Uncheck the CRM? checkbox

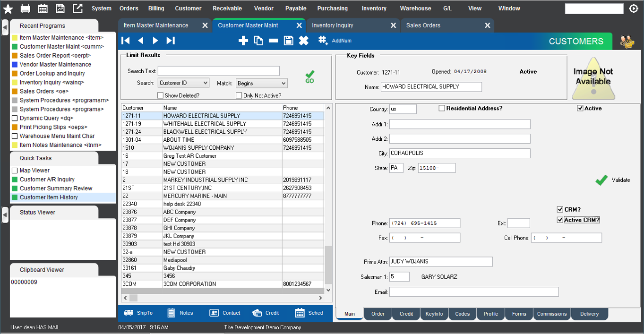[x=560, y=209]
